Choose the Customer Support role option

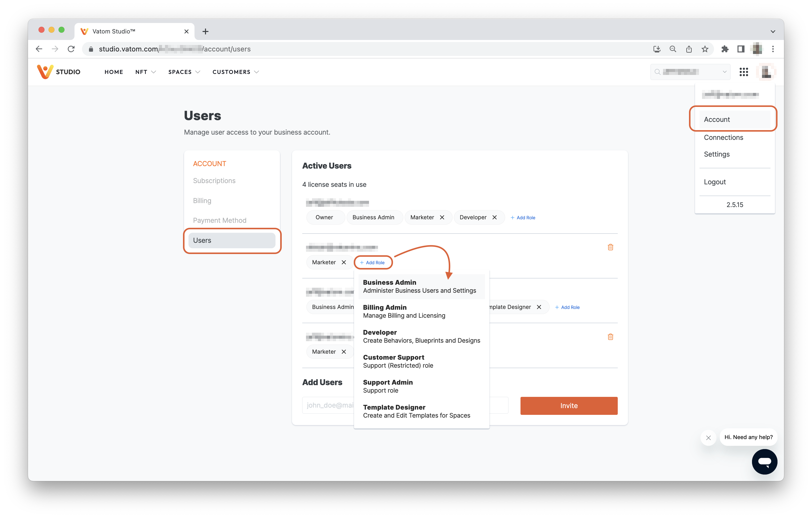point(421,361)
